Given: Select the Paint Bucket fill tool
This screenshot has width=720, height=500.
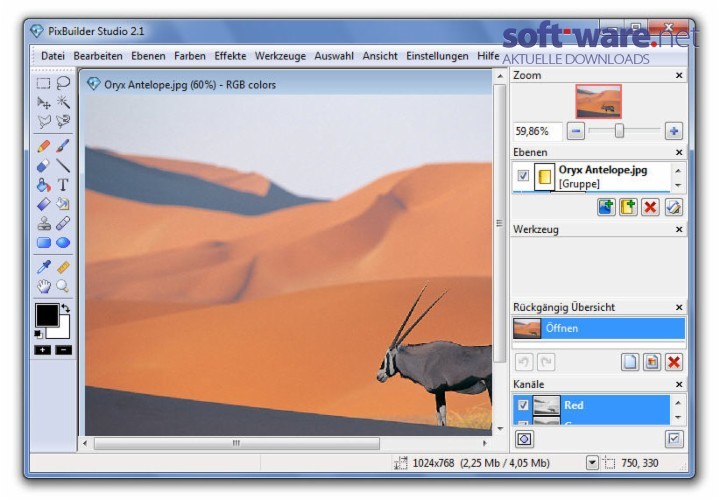Looking at the screenshot, I should 43,185.
